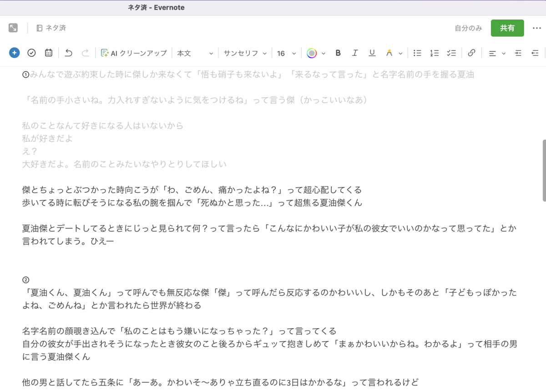
Task: Insert a bulleted list
Action: (417, 53)
